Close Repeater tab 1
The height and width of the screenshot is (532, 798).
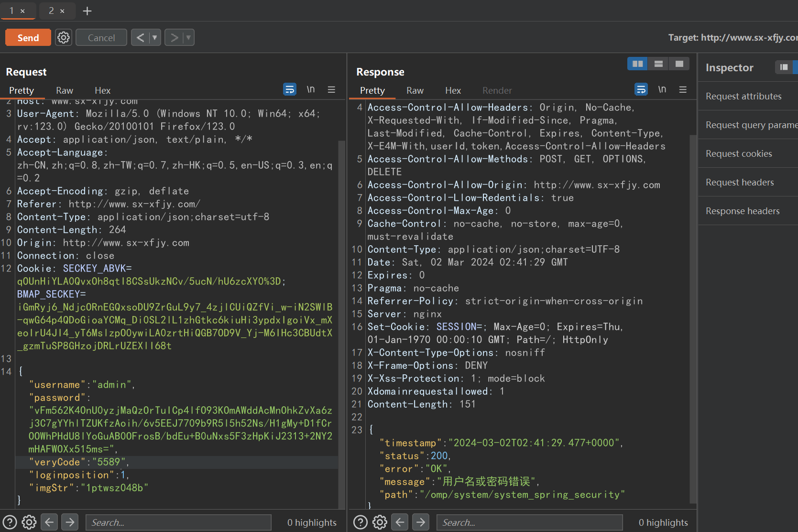[x=22, y=11]
